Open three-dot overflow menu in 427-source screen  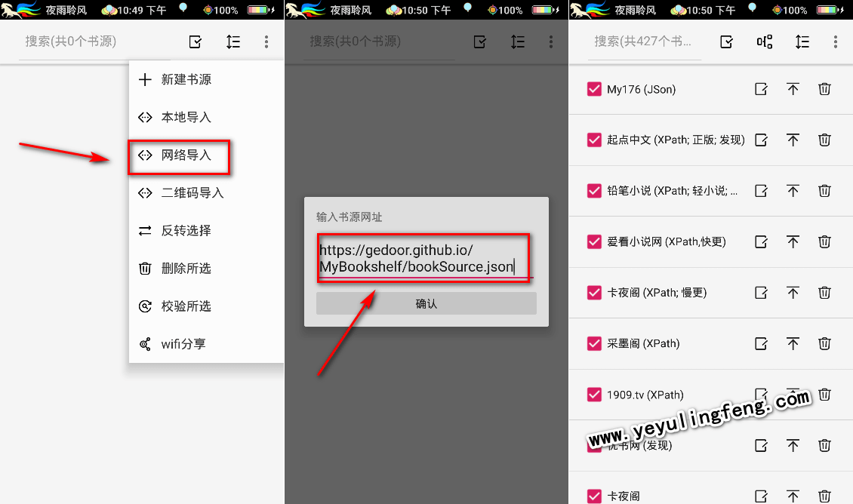836,41
